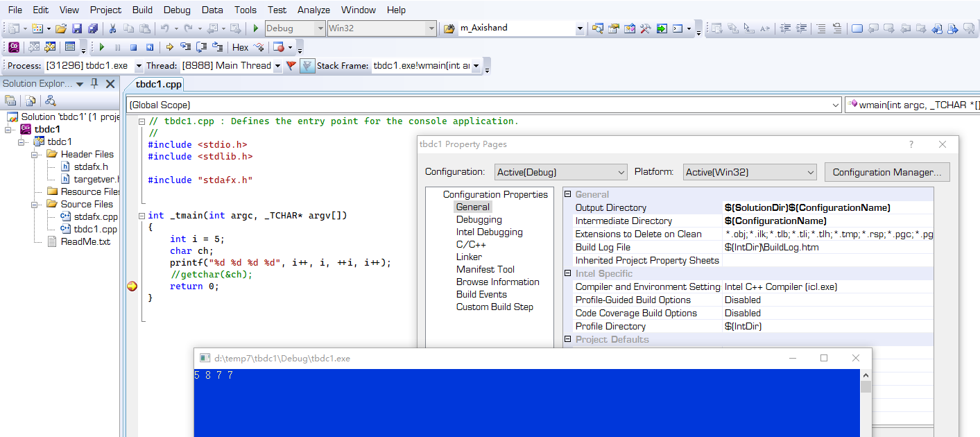Select C/C++ in Configuration Properties tree

click(471, 244)
